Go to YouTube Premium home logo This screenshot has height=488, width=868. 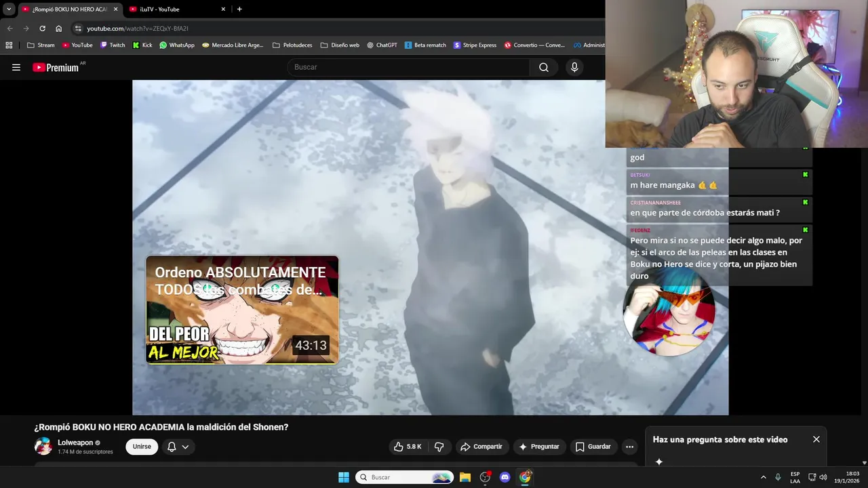point(56,67)
